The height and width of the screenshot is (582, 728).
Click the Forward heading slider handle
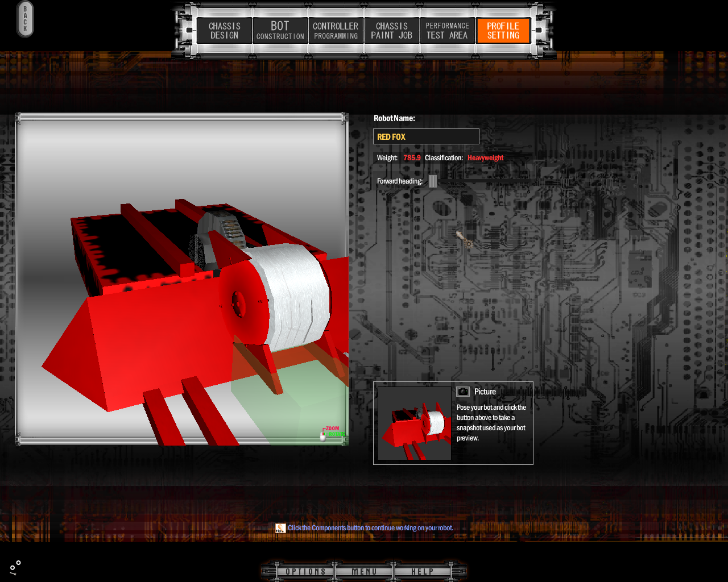(433, 181)
